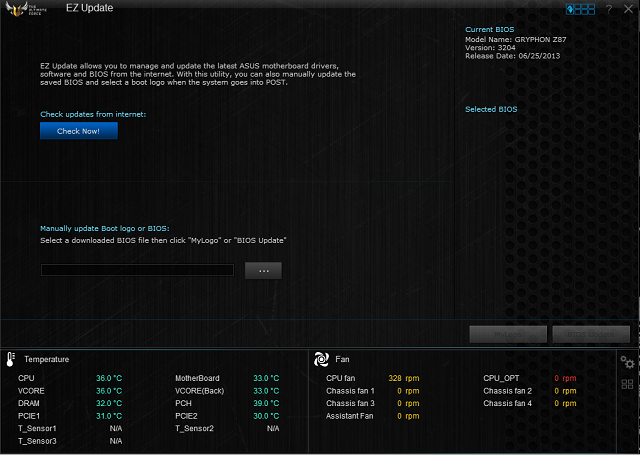This screenshot has width=640, height=455.
Task: Close the EZ Update window
Action: click(x=627, y=9)
